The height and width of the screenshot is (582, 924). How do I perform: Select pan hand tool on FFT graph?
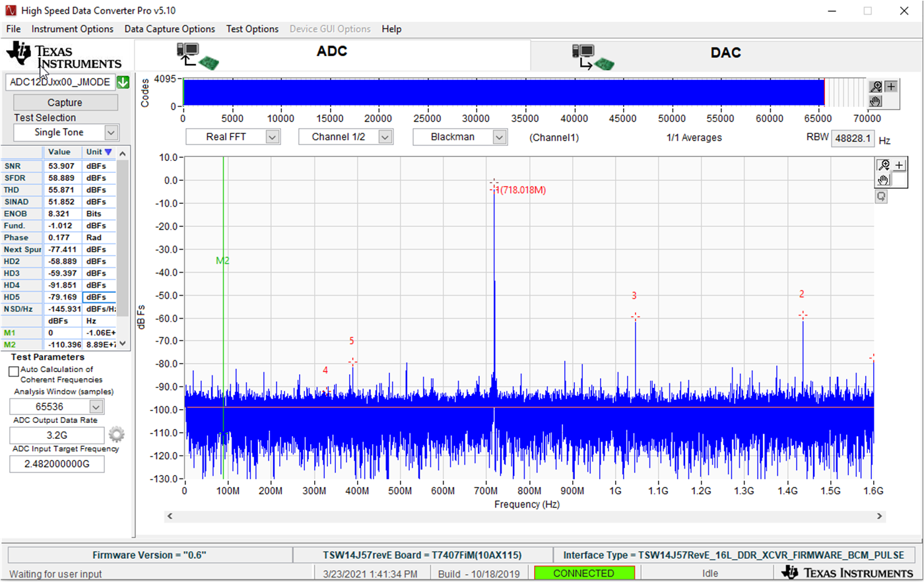883,179
